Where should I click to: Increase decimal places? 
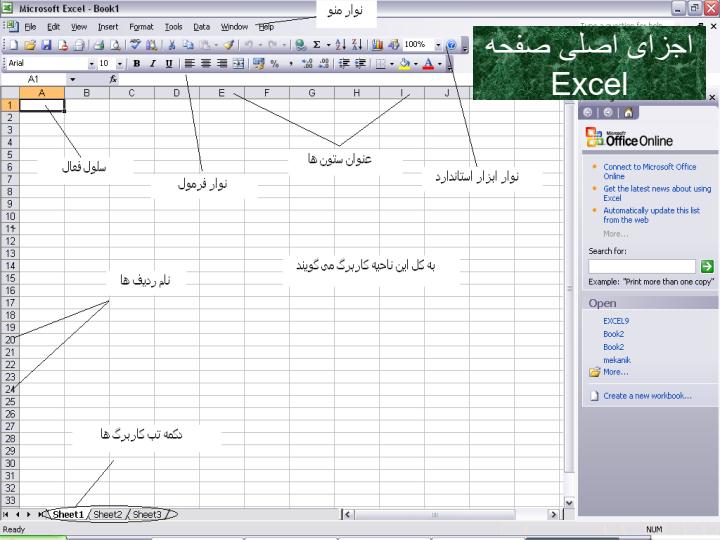coord(307,63)
